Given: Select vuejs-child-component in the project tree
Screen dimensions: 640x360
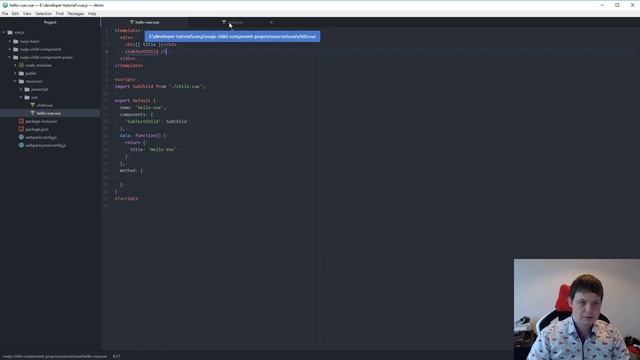Looking at the screenshot, I should tap(40, 49).
